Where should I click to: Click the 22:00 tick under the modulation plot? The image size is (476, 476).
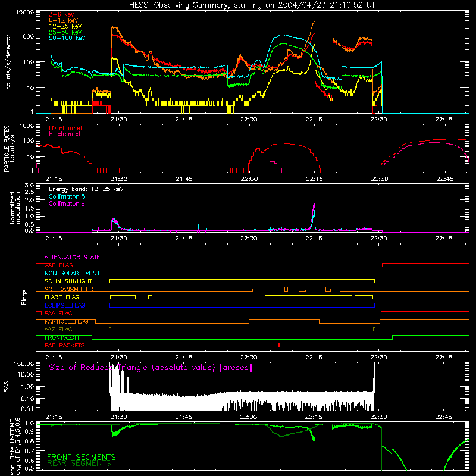[x=249, y=239]
